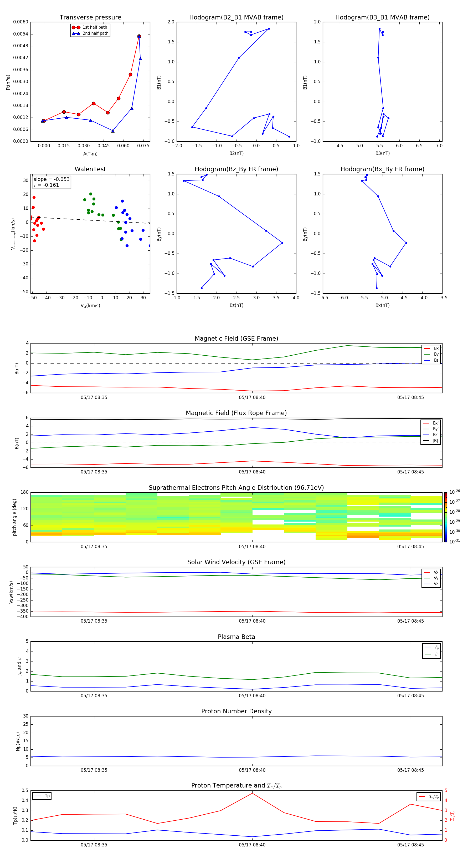Click the 'Pt(nPa)' y-axis label
Viewport: 473px width, 868px height.
point(8,82)
